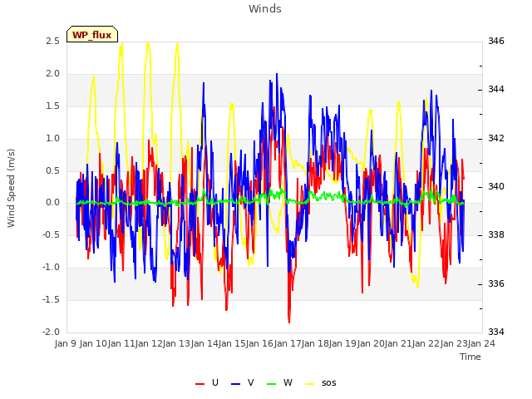Viewport: 532px width, 399px height.
Task: Click the -1.0 left axis tick label
Action: tap(51, 268)
